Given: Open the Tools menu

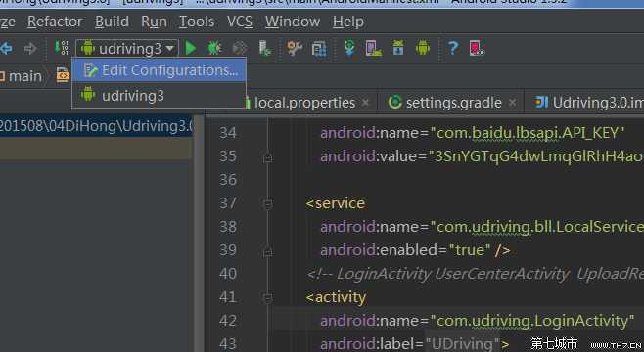Looking at the screenshot, I should pyautogui.click(x=197, y=22).
